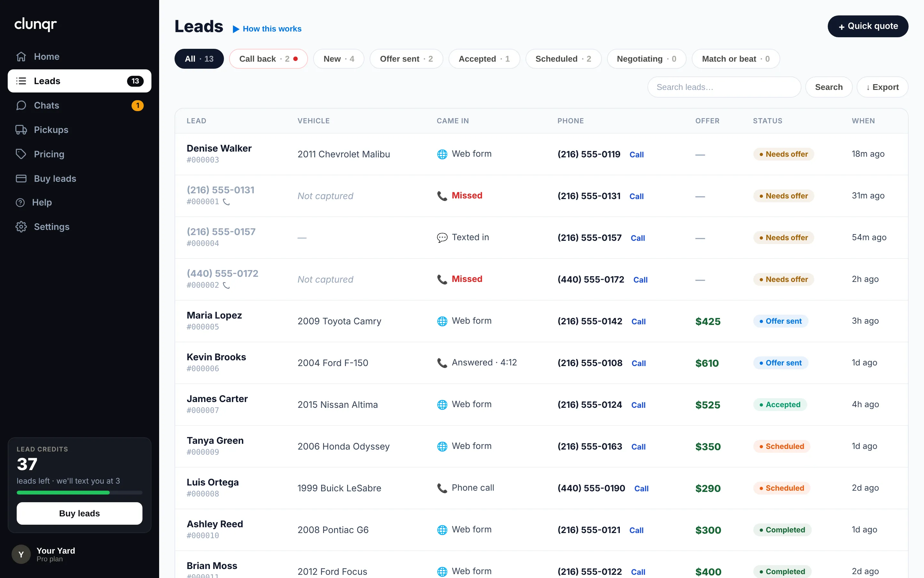Click Call link for James Carter
Screen dimensions: 924x578
(x=638, y=405)
